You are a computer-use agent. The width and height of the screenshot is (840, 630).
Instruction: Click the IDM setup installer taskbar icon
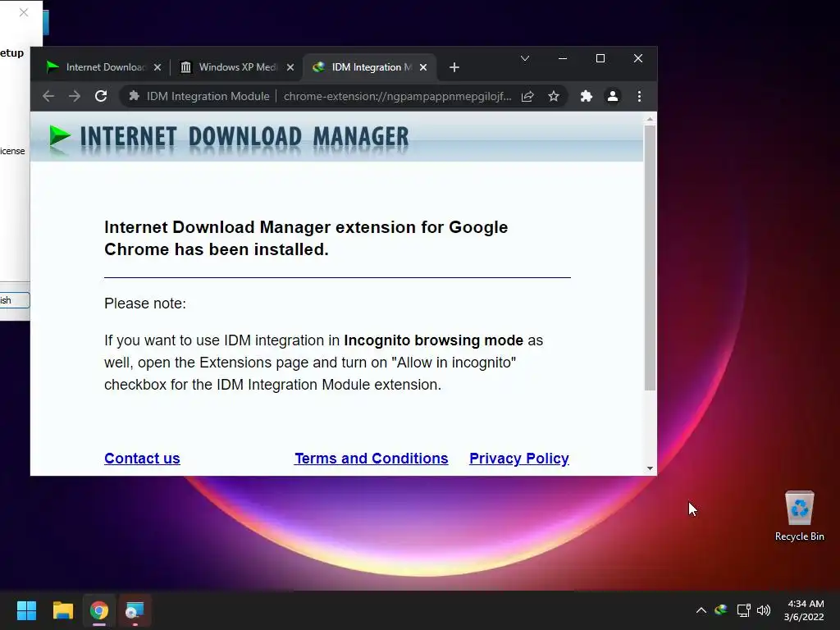pyautogui.click(x=135, y=610)
